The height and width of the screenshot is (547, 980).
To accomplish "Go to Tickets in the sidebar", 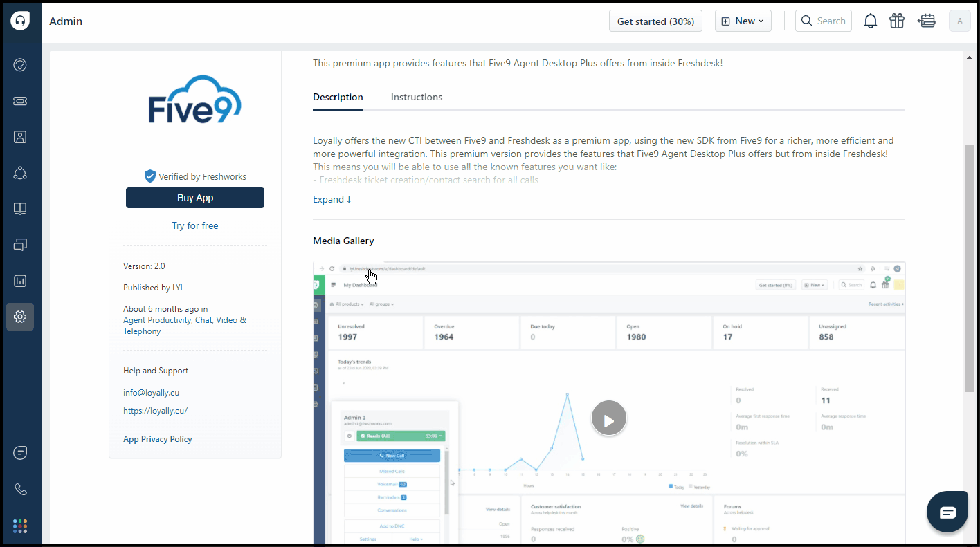I will pyautogui.click(x=20, y=101).
